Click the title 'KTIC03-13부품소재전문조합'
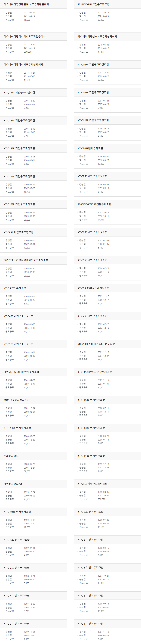 [x=93, y=288]
